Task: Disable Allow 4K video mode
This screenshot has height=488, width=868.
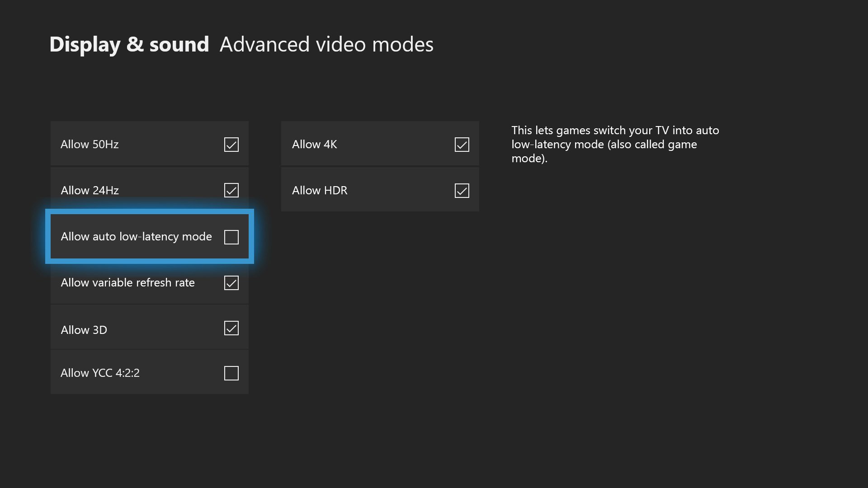Action: click(x=462, y=144)
